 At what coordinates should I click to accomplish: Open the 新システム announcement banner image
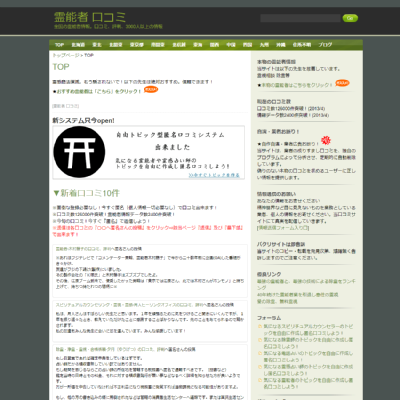pyautogui.click(x=149, y=152)
